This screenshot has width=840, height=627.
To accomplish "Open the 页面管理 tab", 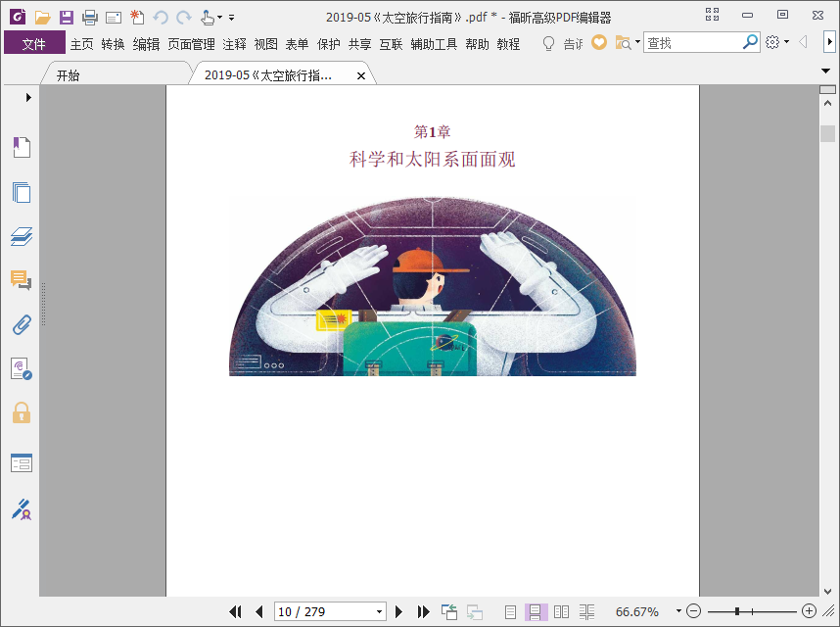I will coord(191,44).
